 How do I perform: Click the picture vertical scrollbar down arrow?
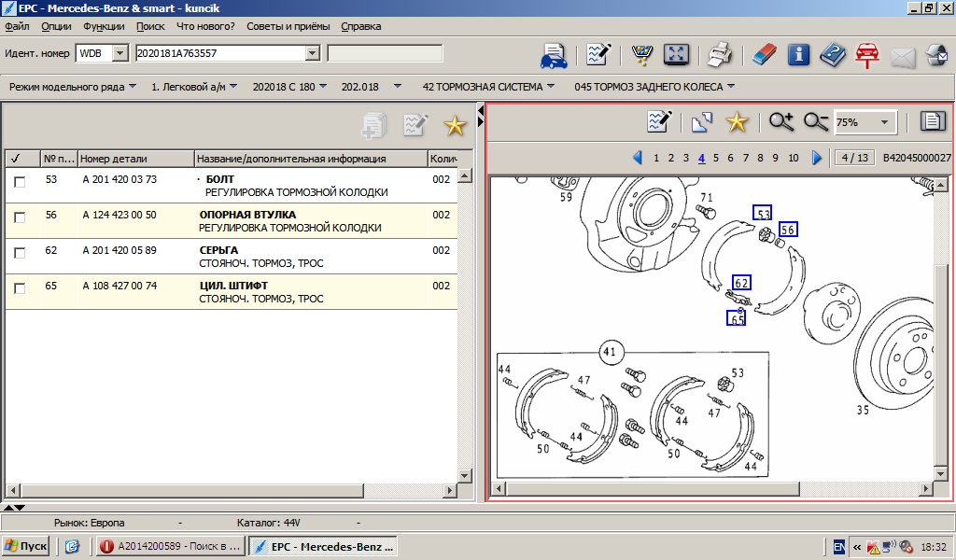pos(940,473)
